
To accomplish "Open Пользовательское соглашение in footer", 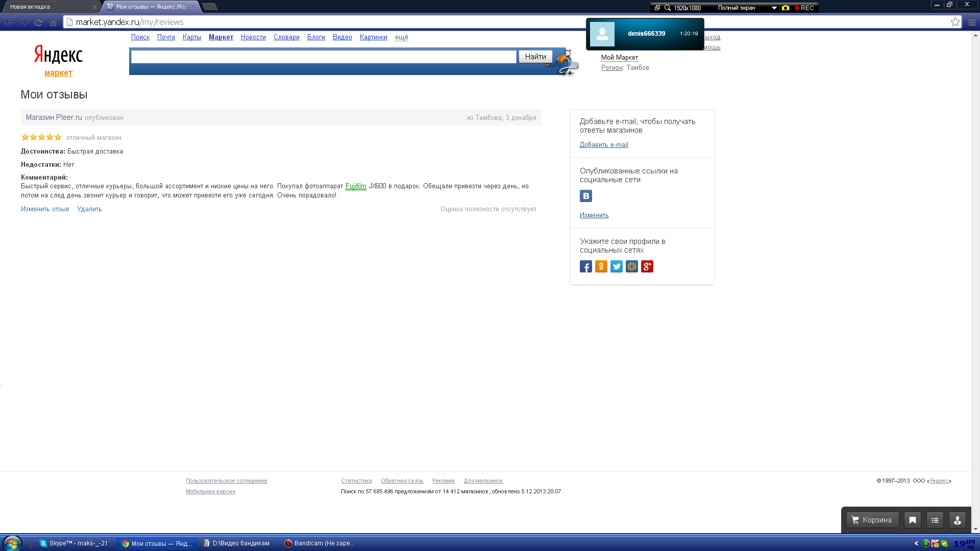I will click(x=227, y=481).
